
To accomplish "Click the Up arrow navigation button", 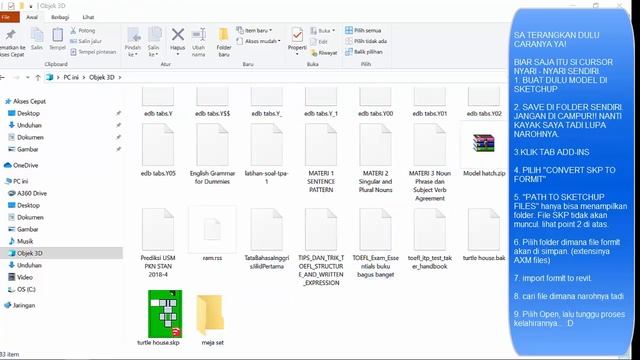I will (x=38, y=77).
